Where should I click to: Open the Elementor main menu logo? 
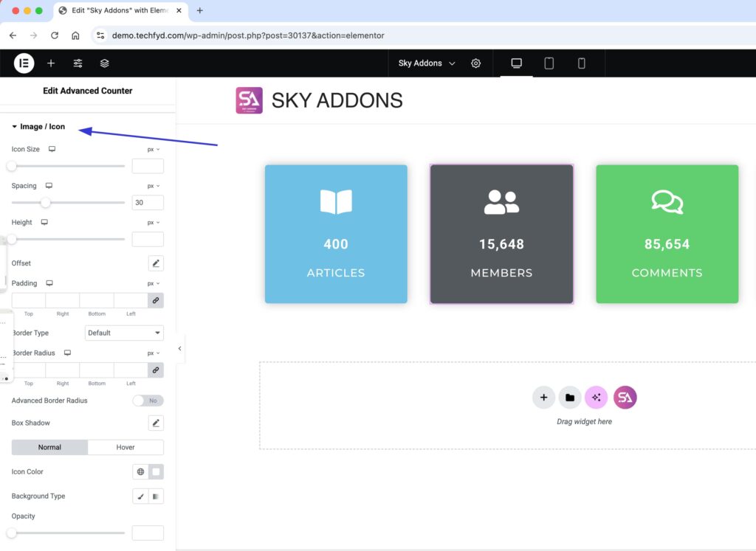pos(24,63)
